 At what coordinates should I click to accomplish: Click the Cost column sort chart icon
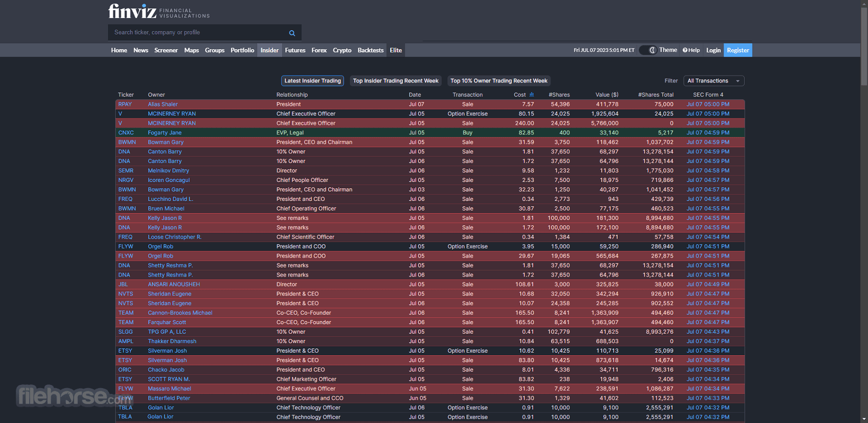click(x=531, y=95)
